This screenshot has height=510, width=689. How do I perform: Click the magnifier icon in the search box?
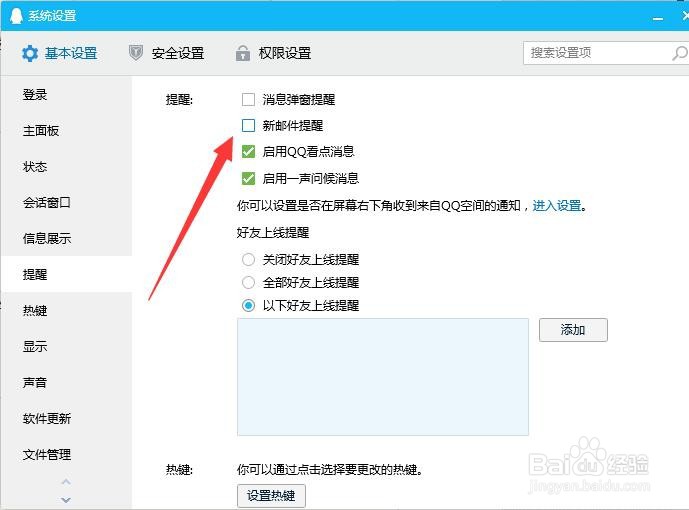coord(679,53)
